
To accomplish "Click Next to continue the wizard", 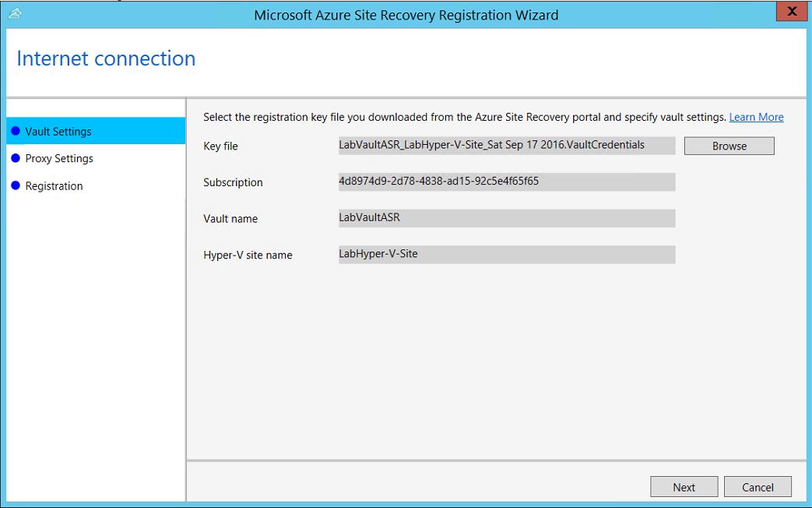I will click(684, 487).
